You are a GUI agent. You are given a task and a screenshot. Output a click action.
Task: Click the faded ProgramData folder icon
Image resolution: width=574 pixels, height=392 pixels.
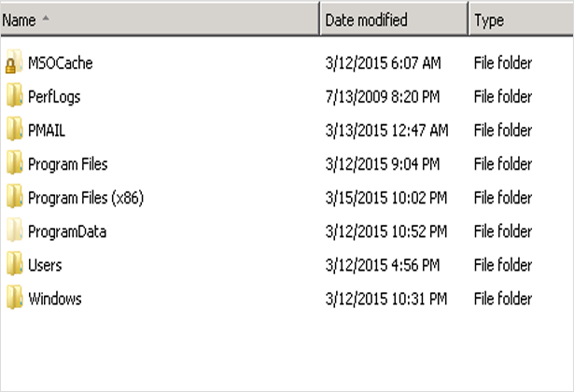pos(14,231)
